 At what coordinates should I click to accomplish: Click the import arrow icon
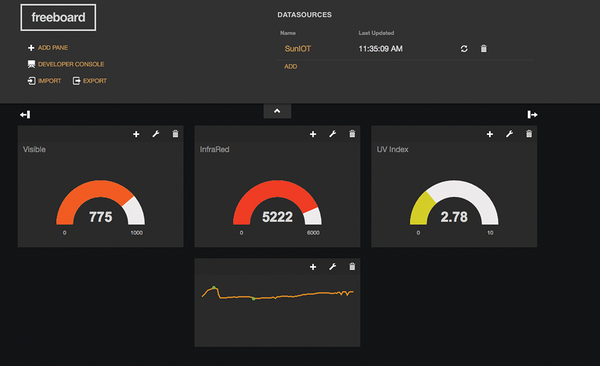tap(31, 81)
